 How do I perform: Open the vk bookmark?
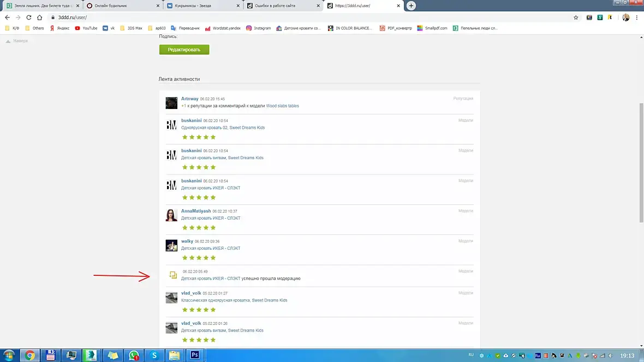pyautogui.click(x=109, y=28)
